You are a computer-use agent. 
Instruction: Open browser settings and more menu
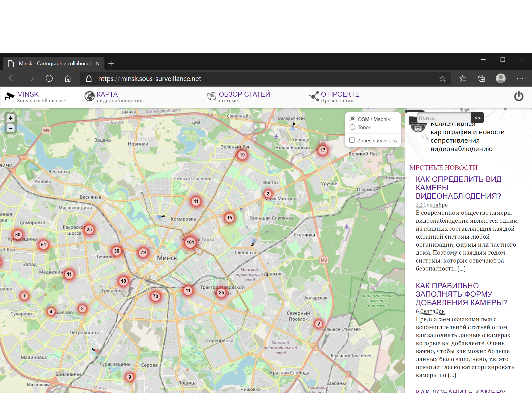pyautogui.click(x=520, y=79)
